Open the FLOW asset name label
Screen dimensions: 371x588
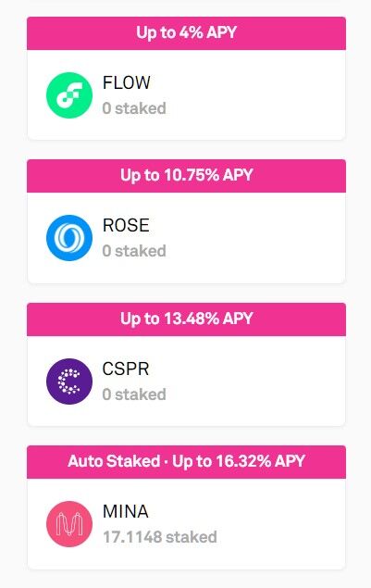[x=127, y=82]
